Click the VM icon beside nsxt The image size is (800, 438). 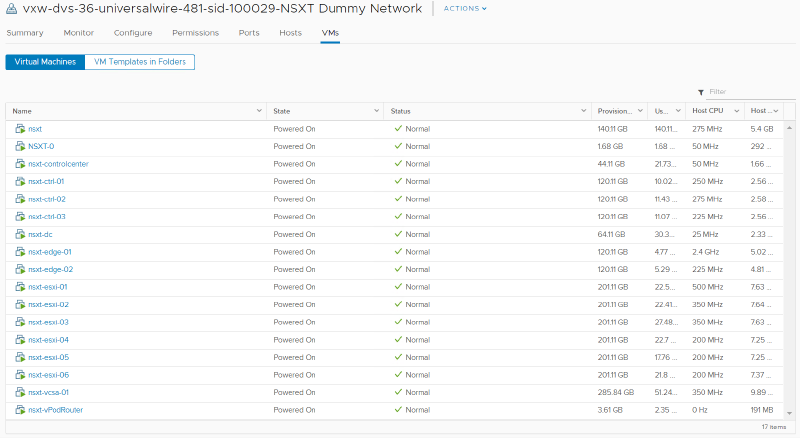20,129
